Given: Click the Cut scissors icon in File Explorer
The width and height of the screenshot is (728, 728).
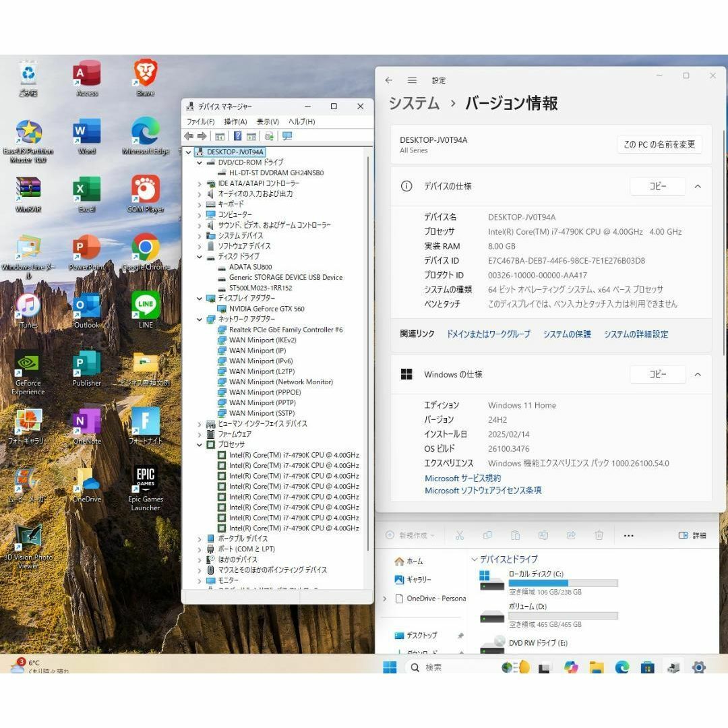Looking at the screenshot, I should (x=460, y=535).
